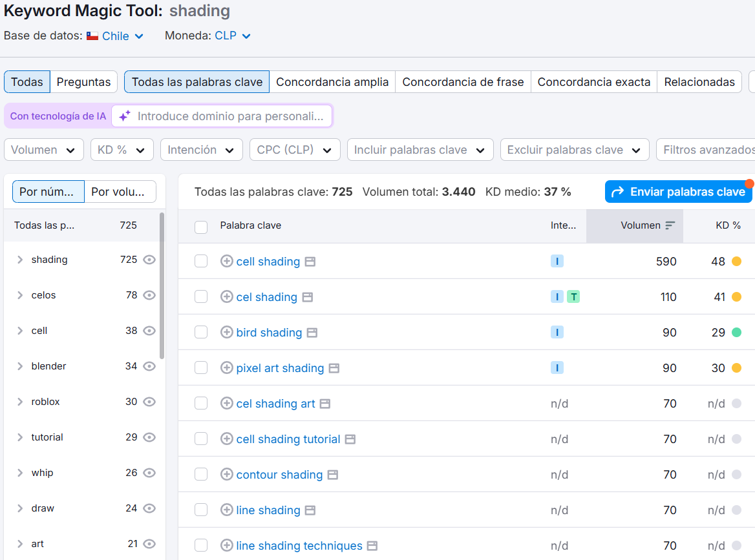Viewport: 755px width, 560px height.
Task: Click SERP icon beside line shading techniques
Action: 372,546
